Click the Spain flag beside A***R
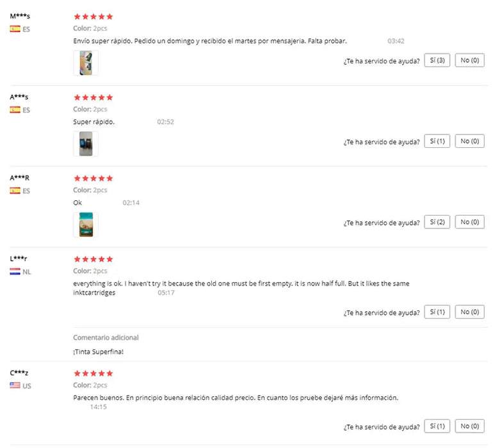The image size is (493, 448). pos(15,191)
